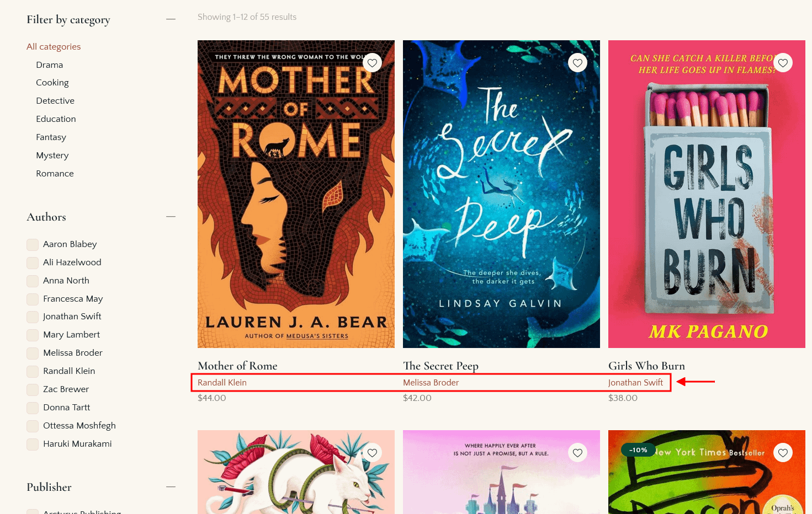This screenshot has height=514, width=812.
Task: Favorite the white cat cover book
Action: (372, 453)
